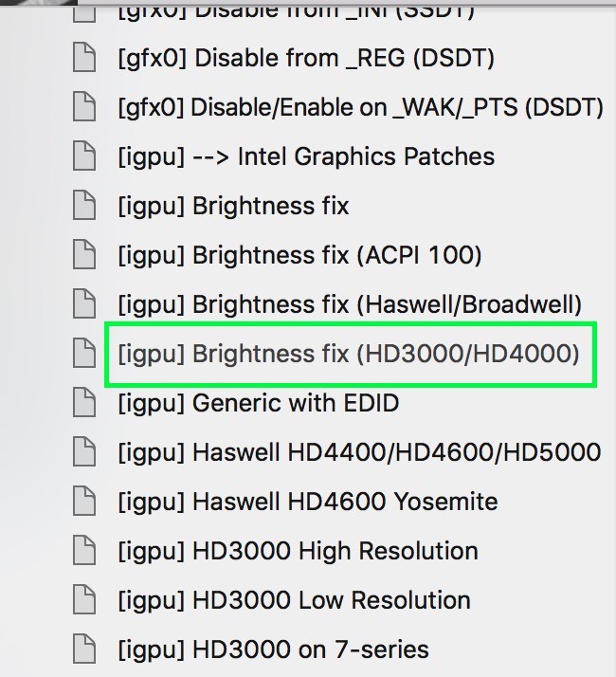
Task: Select the [igpu] Brightness fix (HD3000/HD4000) patch
Action: [348, 354]
